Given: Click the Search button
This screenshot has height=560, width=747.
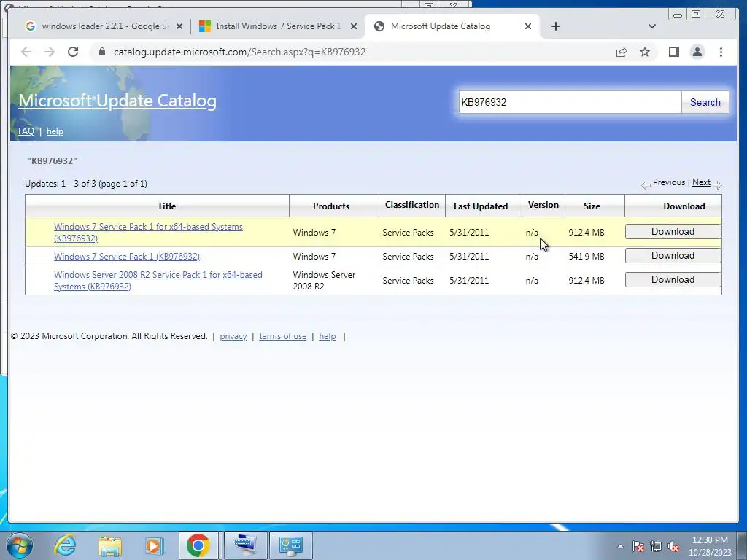Looking at the screenshot, I should 705,102.
